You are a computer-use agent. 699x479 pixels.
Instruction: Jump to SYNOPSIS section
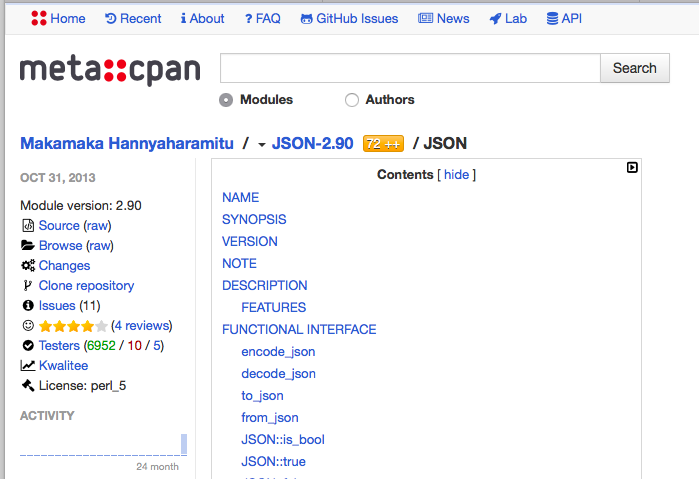[254, 219]
